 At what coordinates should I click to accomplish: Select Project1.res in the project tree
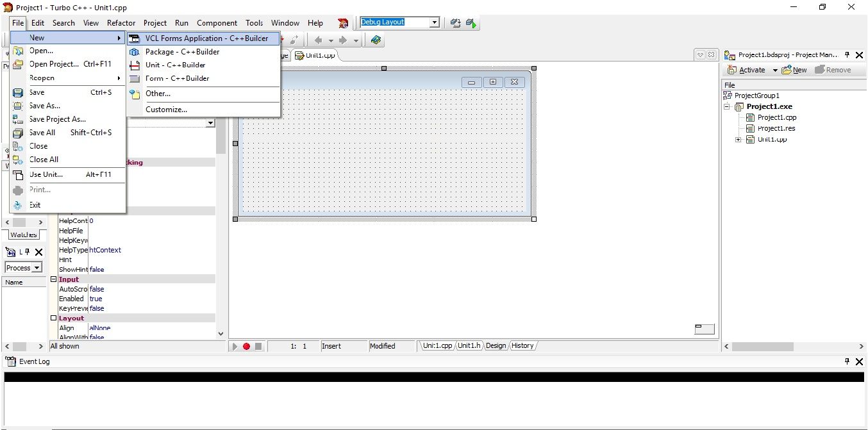[x=776, y=129]
